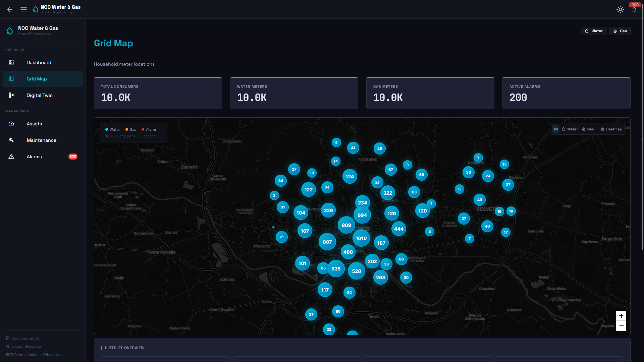644x362 pixels.
Task: Click the 444 cluster marker
Action: 399,229
